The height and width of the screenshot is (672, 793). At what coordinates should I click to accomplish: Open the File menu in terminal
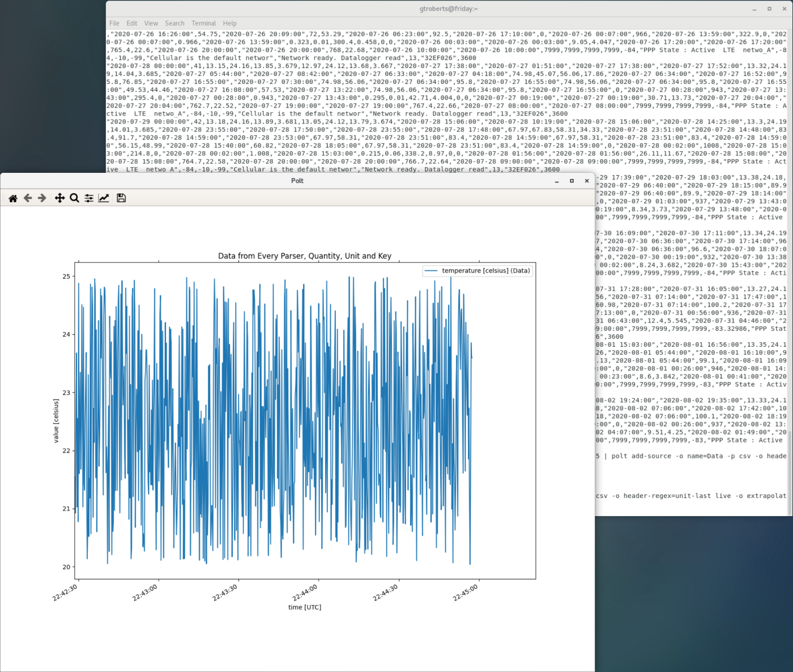(x=114, y=23)
